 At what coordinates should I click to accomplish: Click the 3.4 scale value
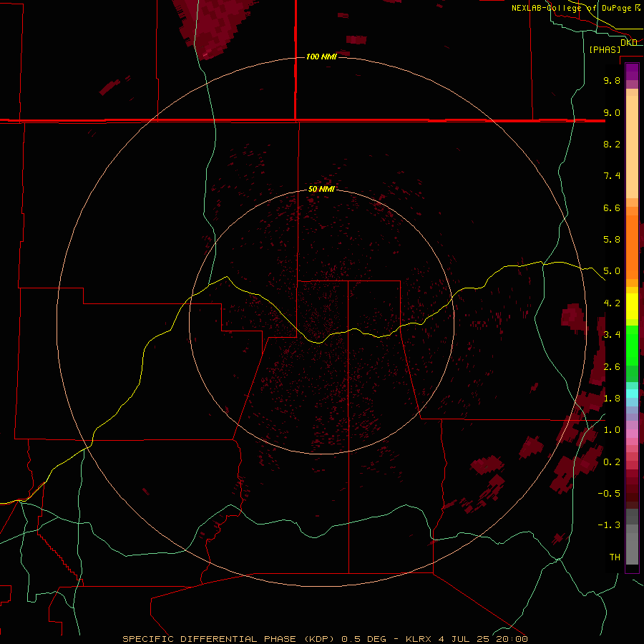pyautogui.click(x=612, y=335)
